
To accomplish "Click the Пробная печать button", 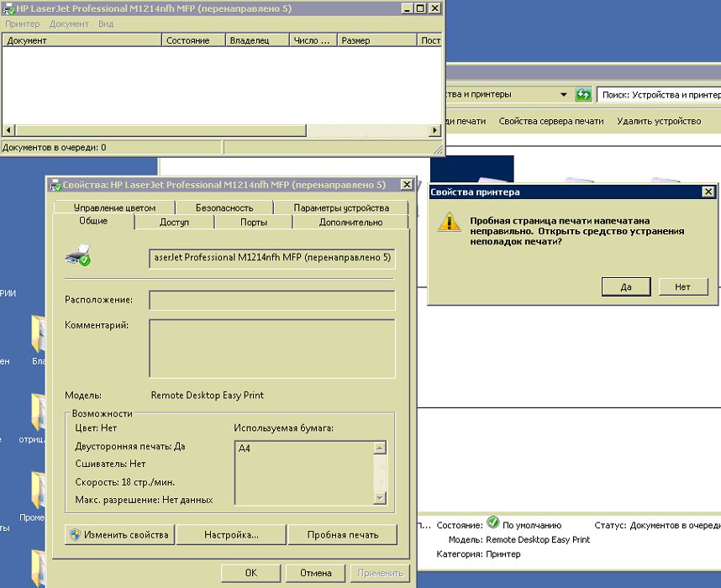I will [x=343, y=535].
